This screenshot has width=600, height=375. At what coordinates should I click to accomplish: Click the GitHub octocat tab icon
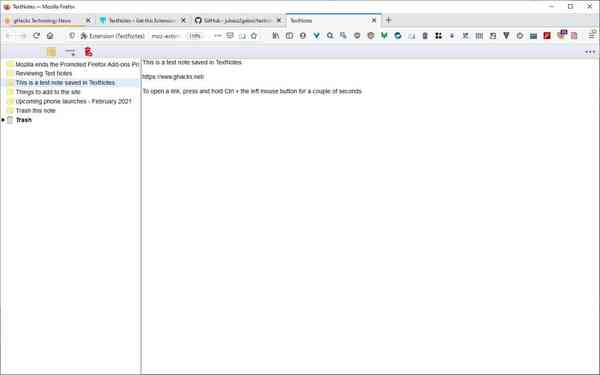pyautogui.click(x=198, y=20)
